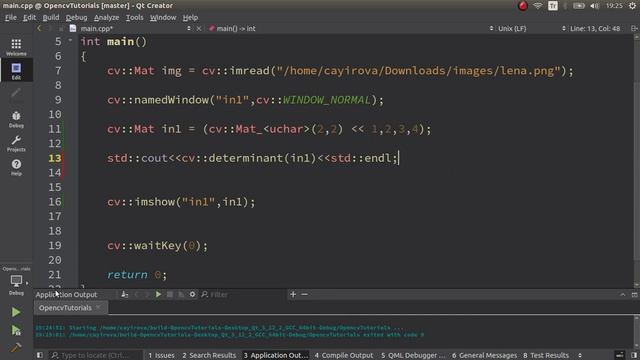The width and height of the screenshot is (640, 360).
Task: Click the red recording indicator in top bar
Action: (x=522, y=6)
